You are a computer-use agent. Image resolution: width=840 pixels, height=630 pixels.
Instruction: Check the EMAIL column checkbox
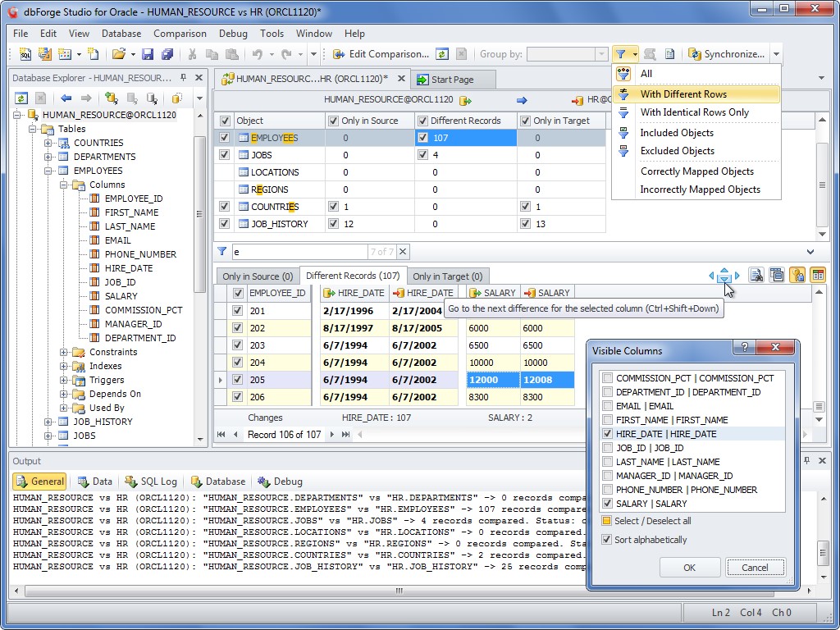pyautogui.click(x=607, y=405)
